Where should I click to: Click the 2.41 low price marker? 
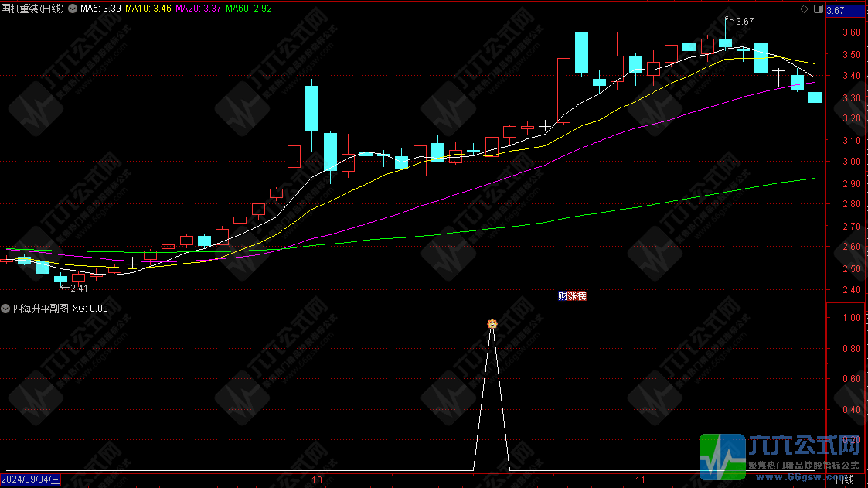(78, 288)
